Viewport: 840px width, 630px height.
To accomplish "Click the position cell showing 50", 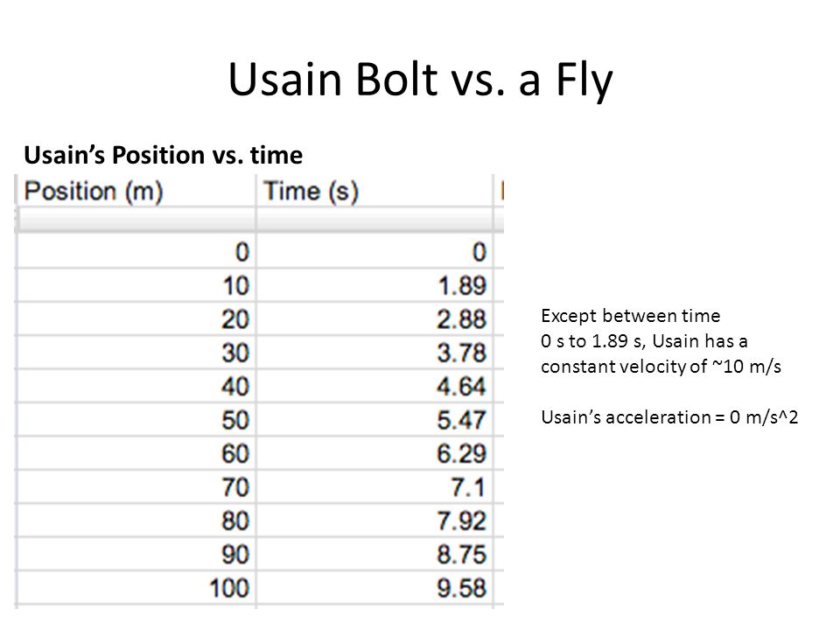I will click(x=136, y=419).
